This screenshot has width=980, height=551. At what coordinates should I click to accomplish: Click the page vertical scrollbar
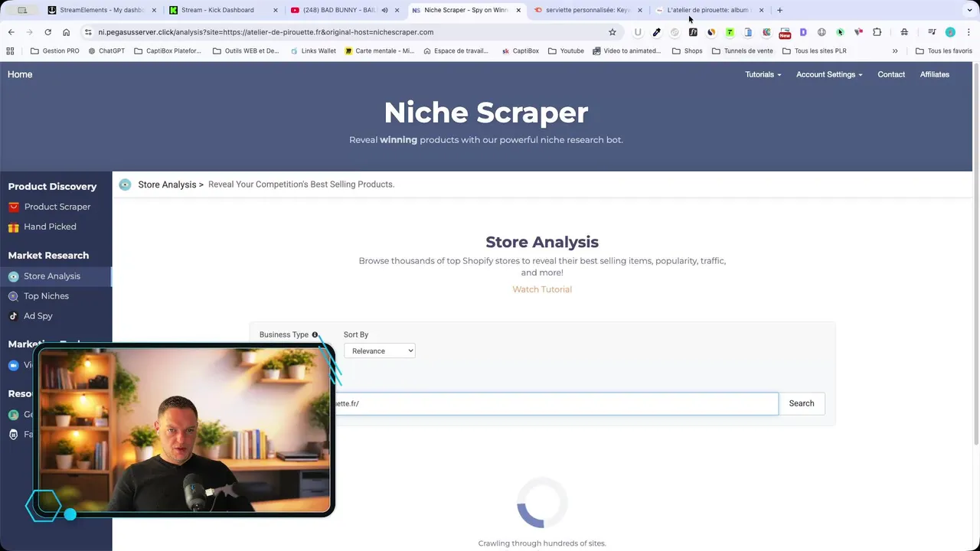(x=976, y=253)
